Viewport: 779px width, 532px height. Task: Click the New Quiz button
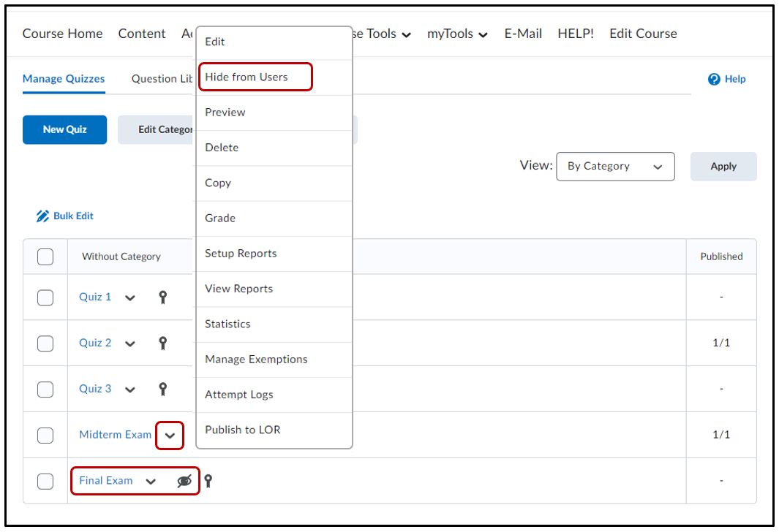(64, 129)
